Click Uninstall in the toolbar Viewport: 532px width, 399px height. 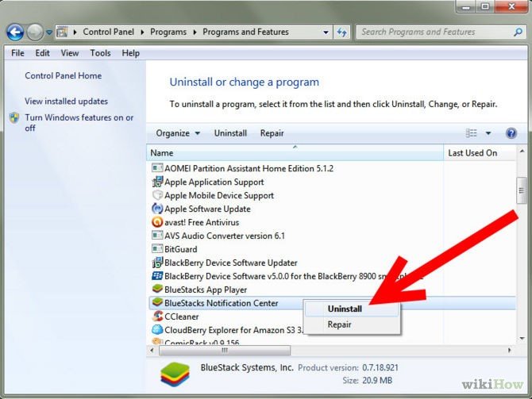coord(230,133)
